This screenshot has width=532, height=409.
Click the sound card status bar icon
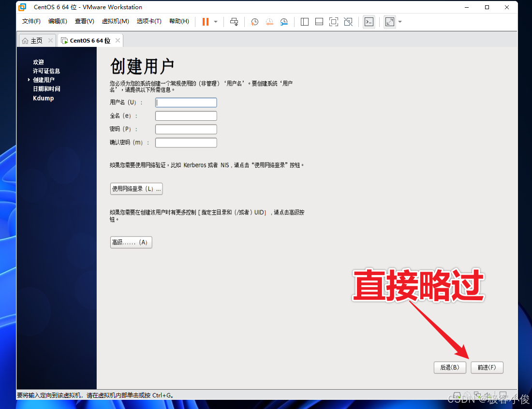pyautogui.click(x=488, y=395)
